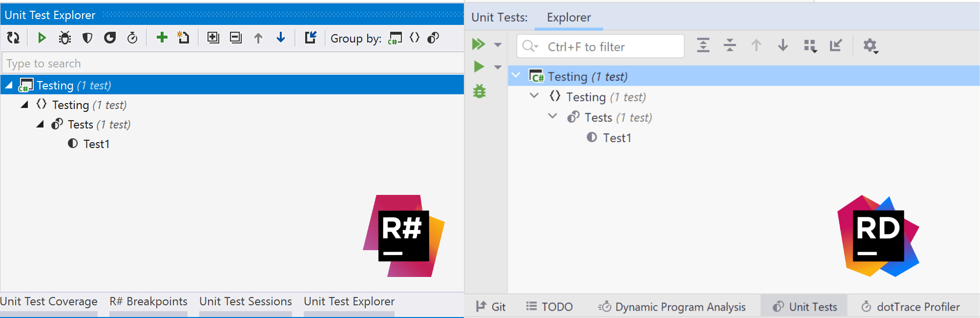Toggle the rightmost Group by icon in ReSharper toolbar

coord(433,38)
